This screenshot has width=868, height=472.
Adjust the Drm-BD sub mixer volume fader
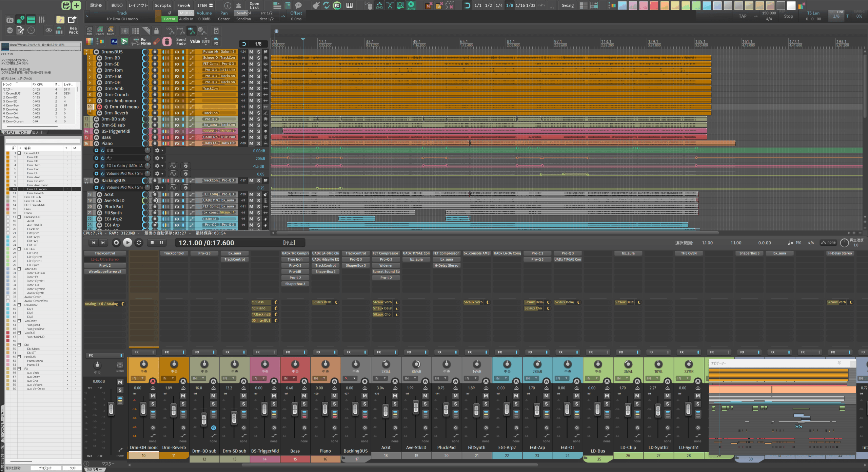click(204, 419)
